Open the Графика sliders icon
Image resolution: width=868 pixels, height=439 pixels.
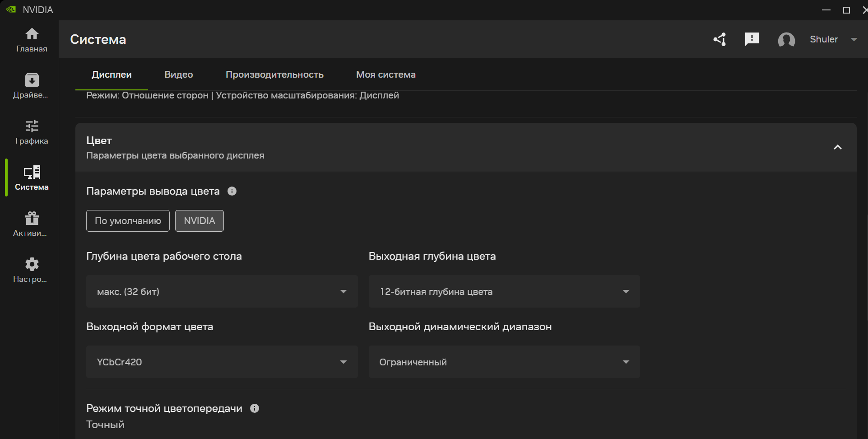[32, 126]
